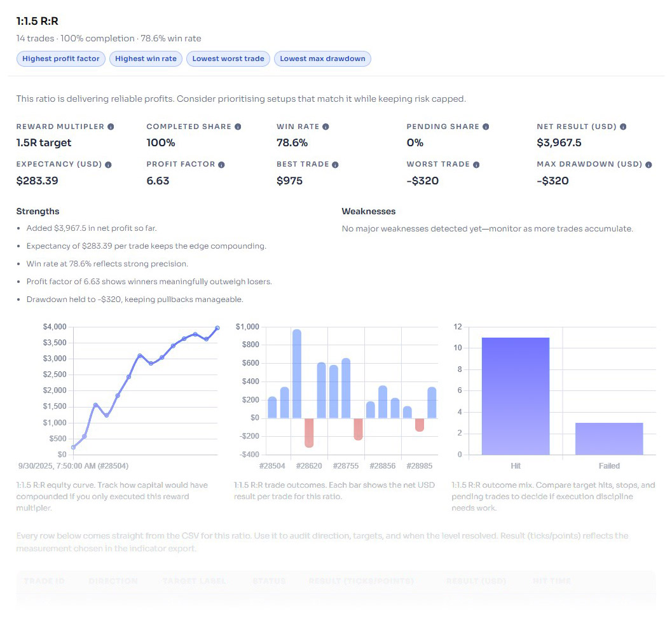
Task: Select the Highest win rate badge
Action: pos(146,58)
